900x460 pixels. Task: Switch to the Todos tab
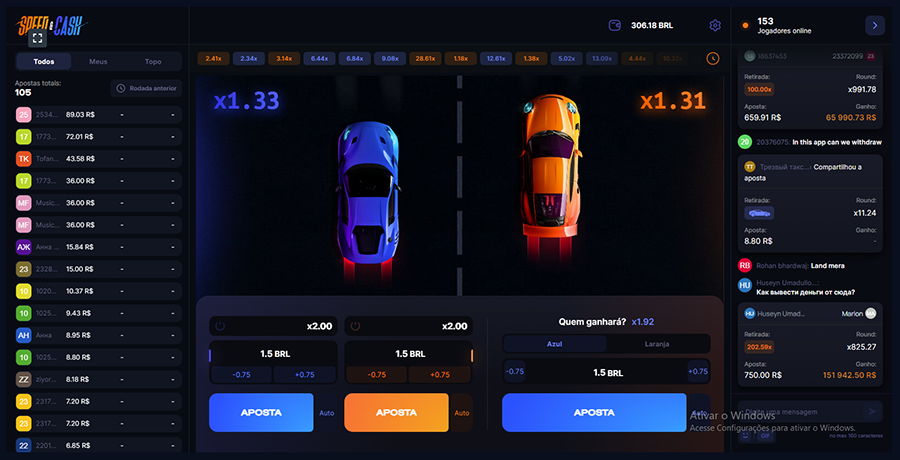point(44,61)
